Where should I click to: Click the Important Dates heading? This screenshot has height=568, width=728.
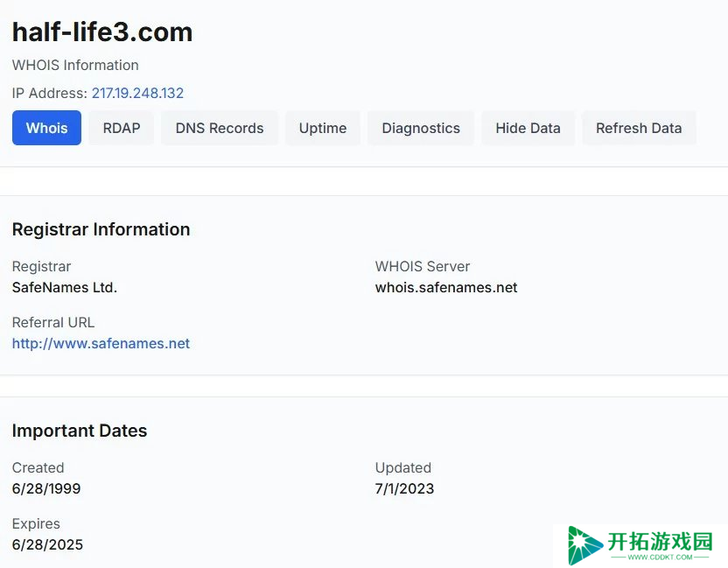tap(80, 431)
